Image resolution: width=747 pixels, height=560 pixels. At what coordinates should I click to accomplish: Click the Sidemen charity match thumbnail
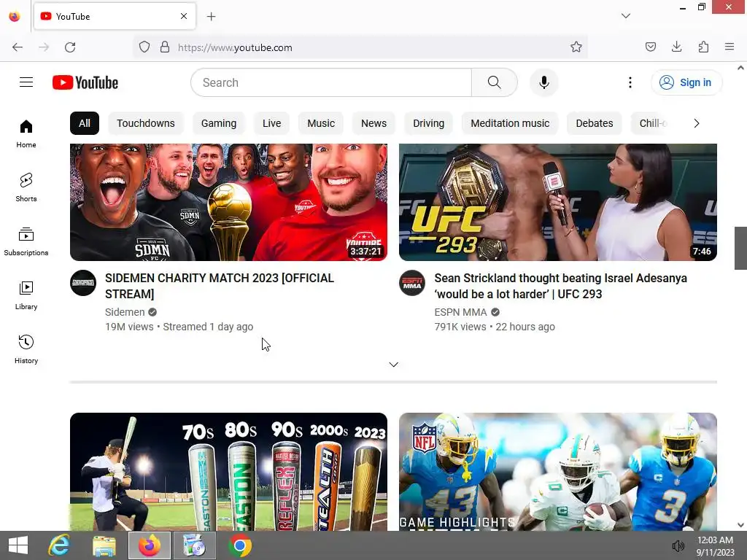point(228,202)
